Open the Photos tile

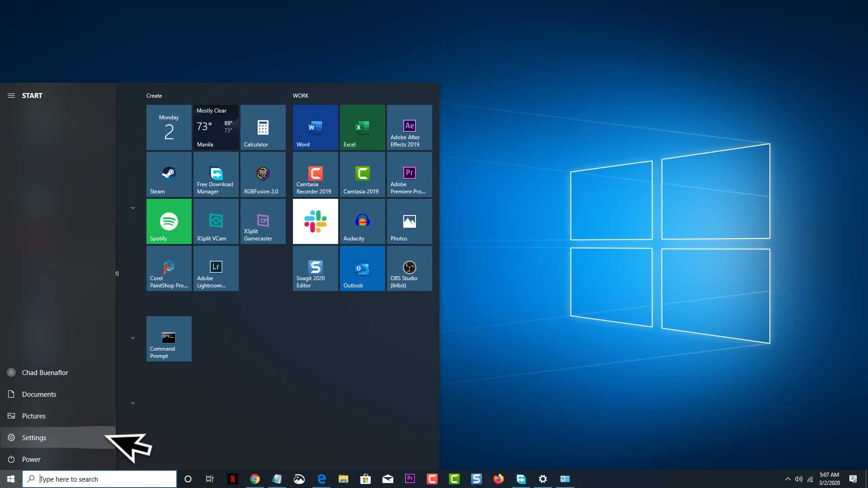(409, 221)
